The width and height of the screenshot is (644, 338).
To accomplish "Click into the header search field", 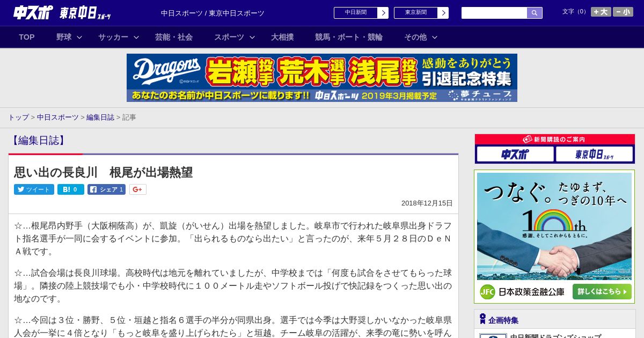I will click(x=494, y=13).
